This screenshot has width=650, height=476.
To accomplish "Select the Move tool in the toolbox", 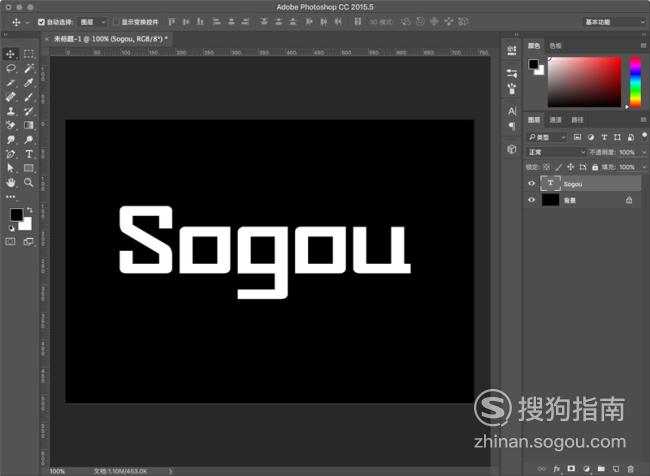I will (10, 54).
